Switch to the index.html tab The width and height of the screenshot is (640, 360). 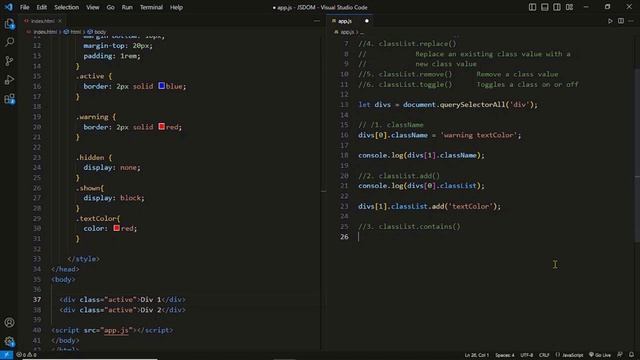click(42, 21)
